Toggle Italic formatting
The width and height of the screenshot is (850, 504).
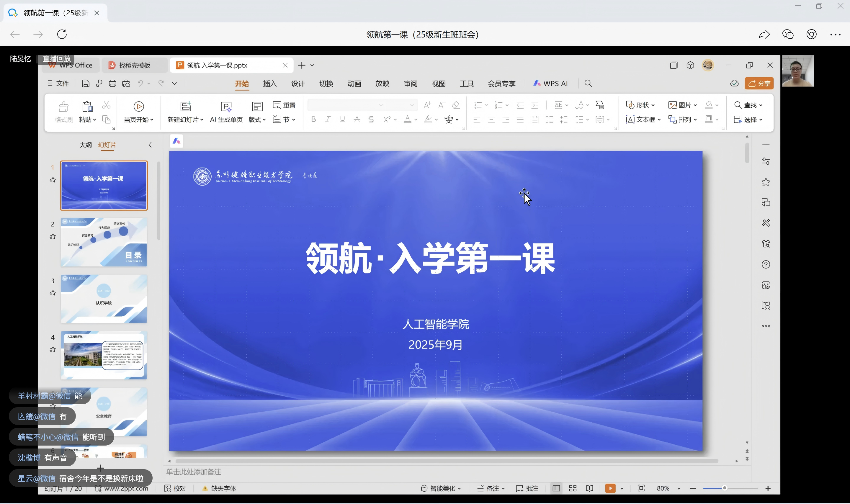coord(328,120)
